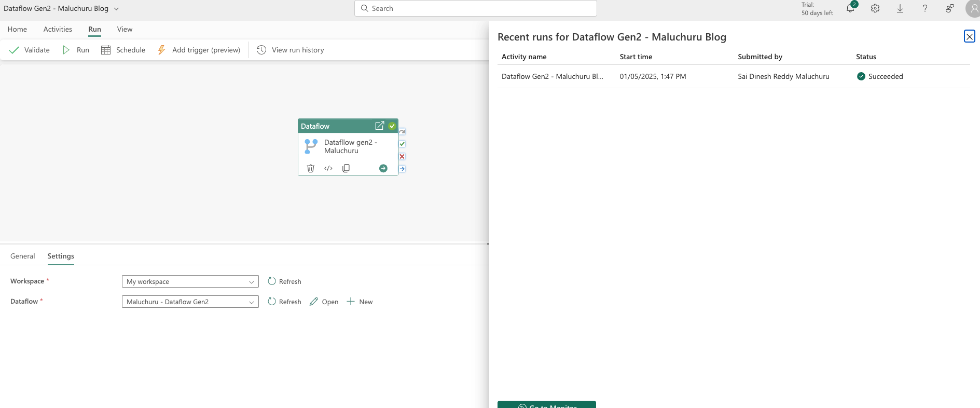Image resolution: width=980 pixels, height=408 pixels.
Task: Select the Run ribbon tab
Action: pyautogui.click(x=94, y=29)
